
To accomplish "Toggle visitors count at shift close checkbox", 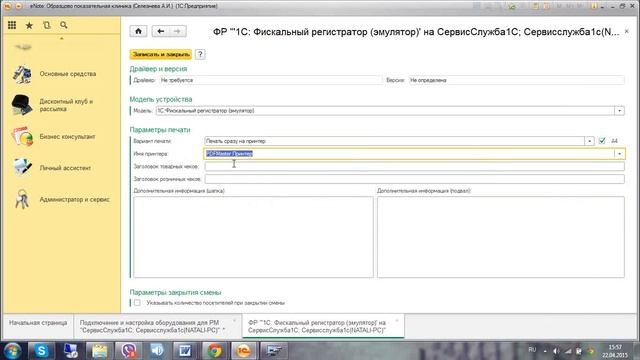I will coord(137,303).
